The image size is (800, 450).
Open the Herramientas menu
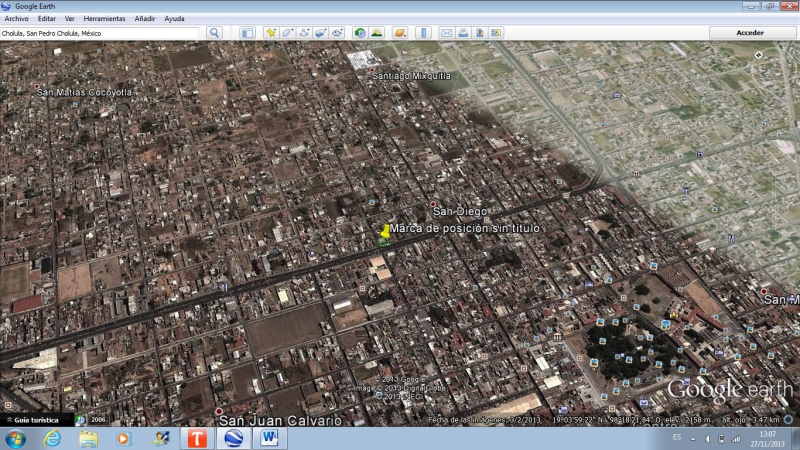pyautogui.click(x=104, y=19)
